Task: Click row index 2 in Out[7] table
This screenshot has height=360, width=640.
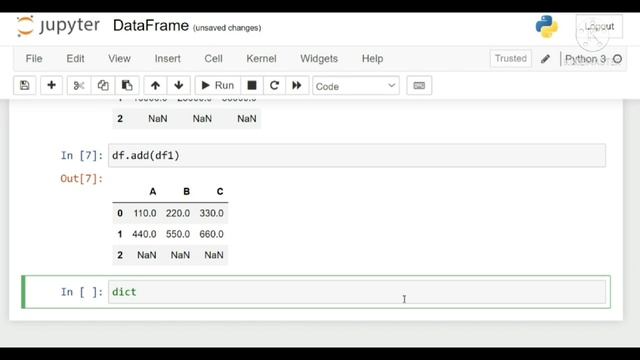Action: point(120,255)
